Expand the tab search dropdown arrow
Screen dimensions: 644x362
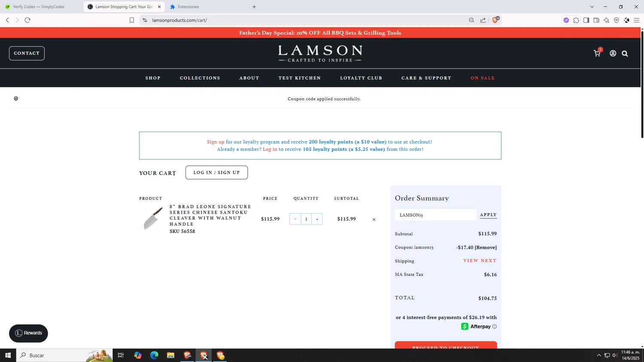coord(592,7)
